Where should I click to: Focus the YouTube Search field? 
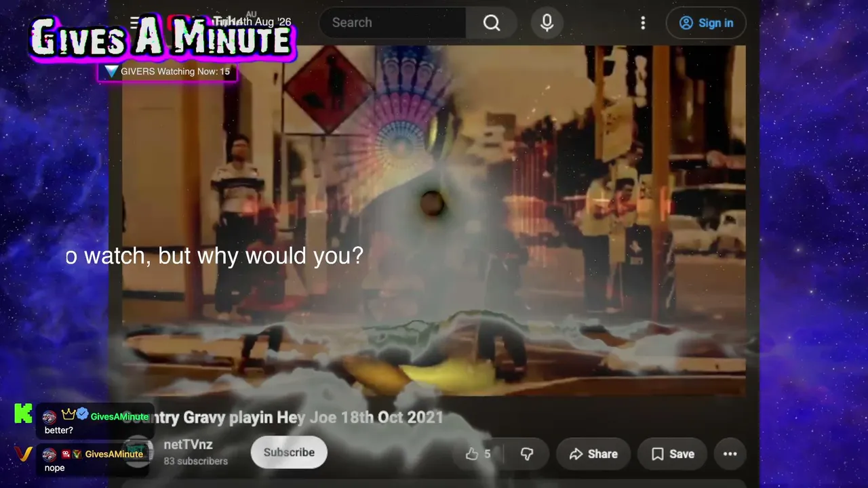pyautogui.click(x=393, y=23)
